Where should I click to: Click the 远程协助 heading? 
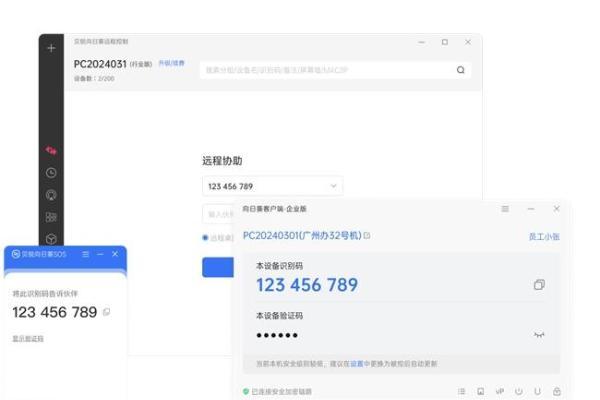[222, 161]
